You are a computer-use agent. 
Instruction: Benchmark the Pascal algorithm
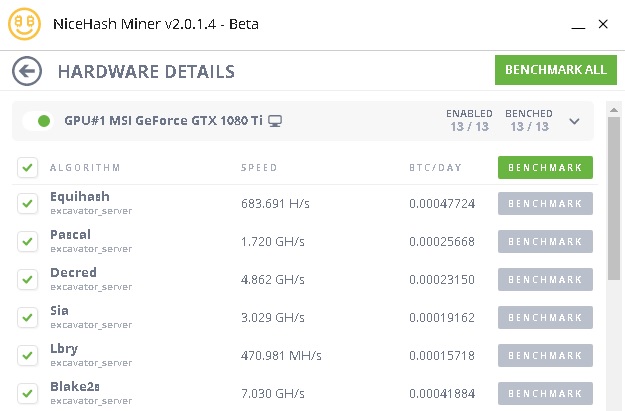[545, 241]
